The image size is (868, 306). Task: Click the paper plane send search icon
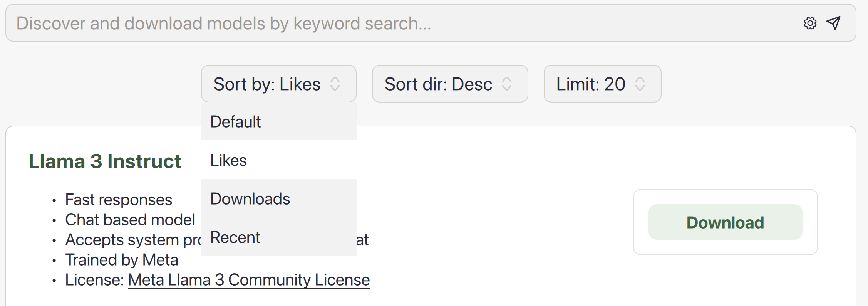coord(833,23)
